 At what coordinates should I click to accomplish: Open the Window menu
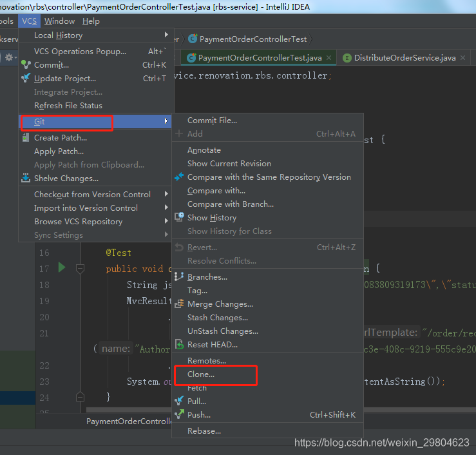click(59, 21)
